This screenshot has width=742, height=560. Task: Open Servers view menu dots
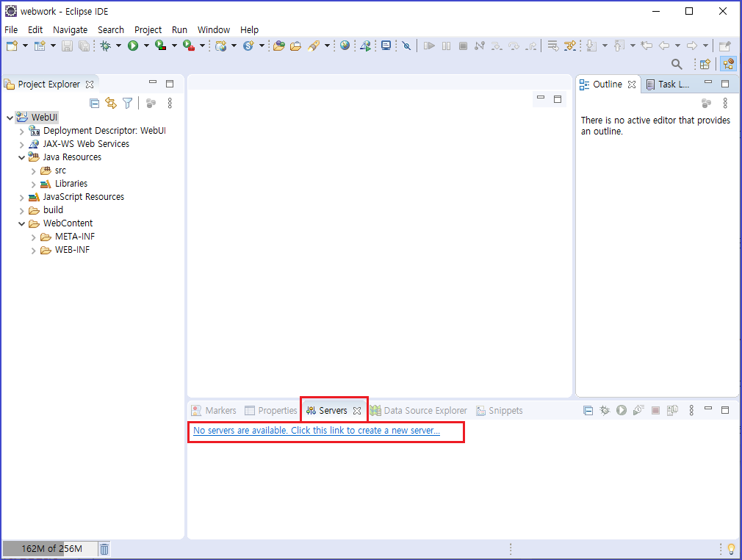pyautogui.click(x=691, y=410)
